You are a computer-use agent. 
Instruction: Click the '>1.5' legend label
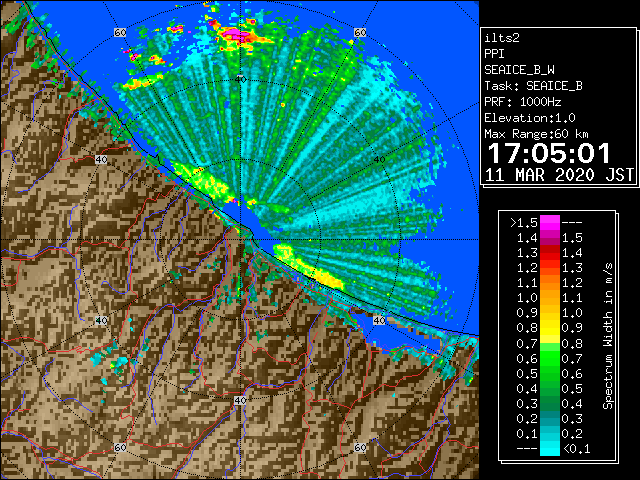(x=523, y=223)
